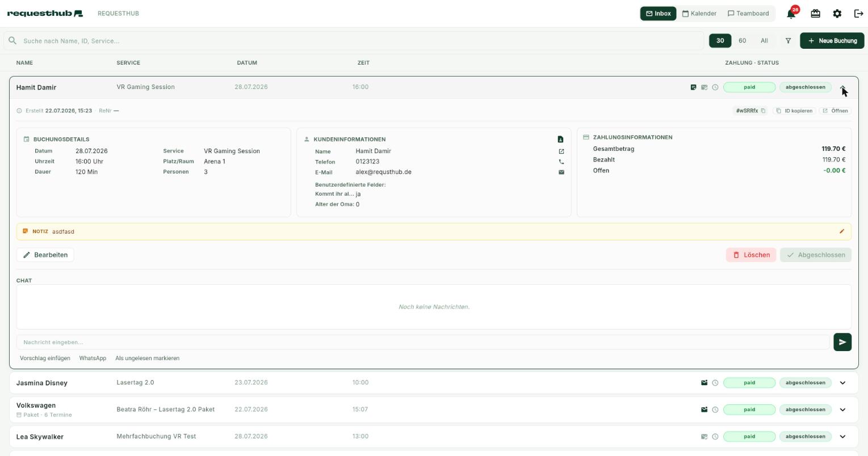Click the unread mail icon in Volkswagen row

[x=704, y=409]
